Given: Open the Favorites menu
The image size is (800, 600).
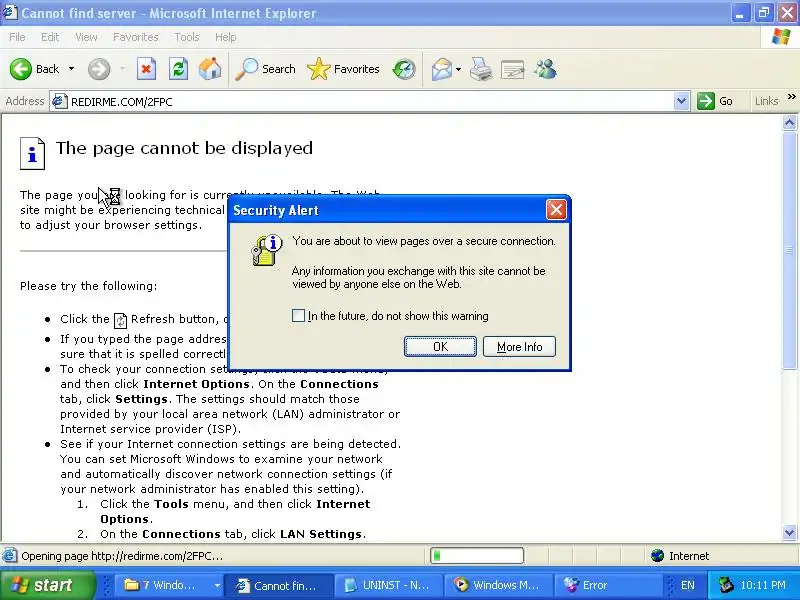Looking at the screenshot, I should pos(136,37).
